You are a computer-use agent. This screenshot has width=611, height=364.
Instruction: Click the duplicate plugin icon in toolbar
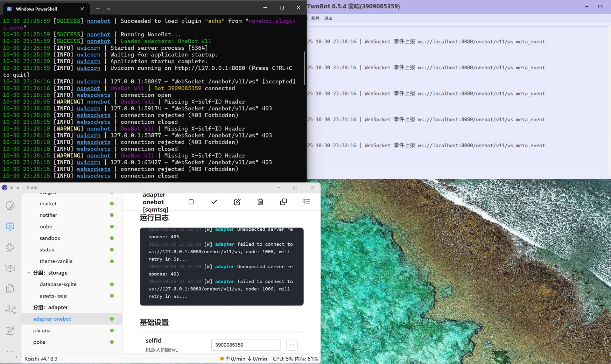[283, 202]
